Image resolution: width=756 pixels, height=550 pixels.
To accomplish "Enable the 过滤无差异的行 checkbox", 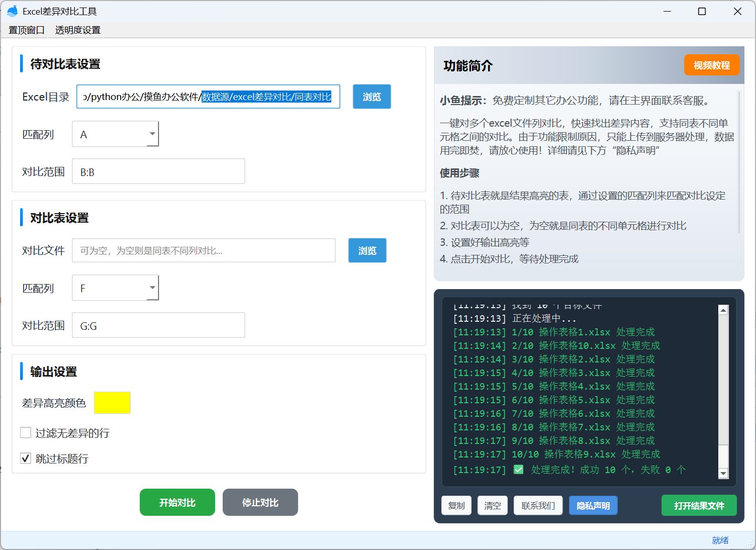I will coord(26,433).
